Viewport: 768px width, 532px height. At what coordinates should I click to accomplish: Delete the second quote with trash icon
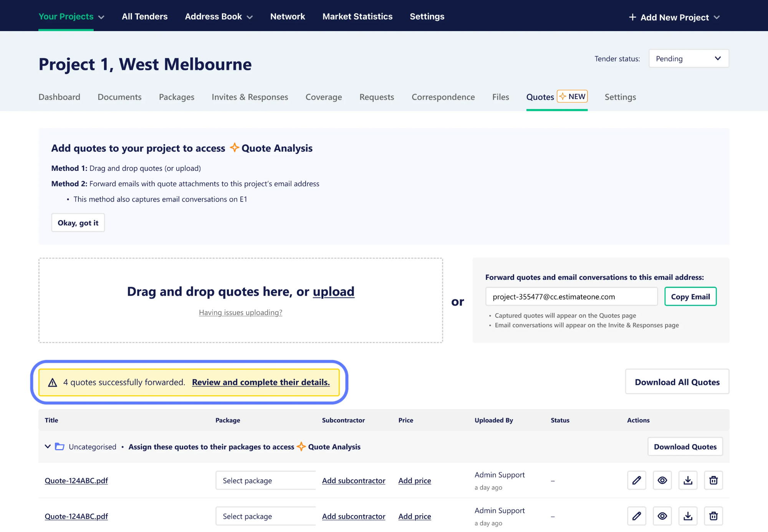click(713, 516)
